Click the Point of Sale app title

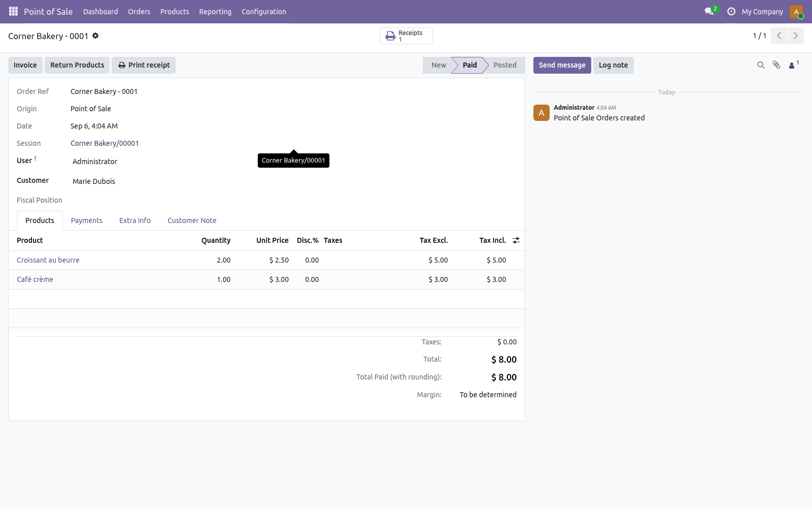click(48, 12)
